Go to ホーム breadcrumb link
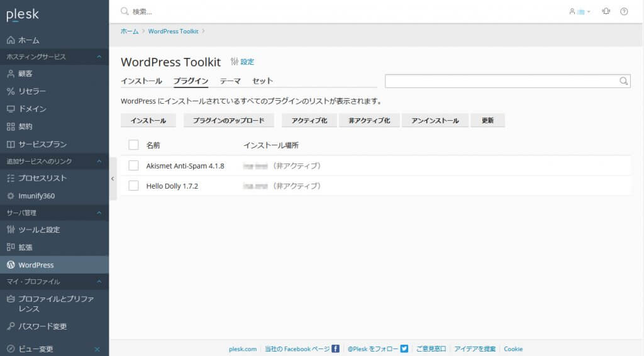This screenshot has height=356, width=644. click(130, 31)
